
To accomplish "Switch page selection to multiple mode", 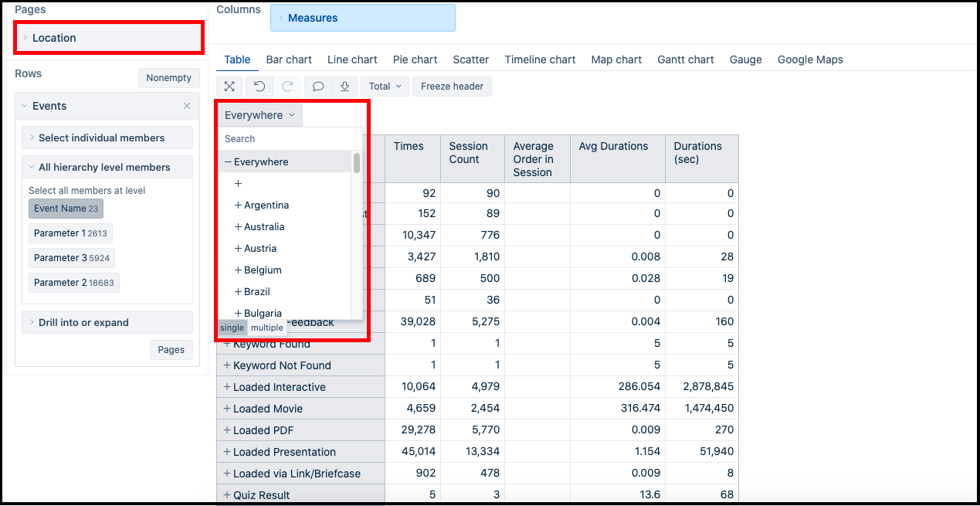I will tap(266, 328).
